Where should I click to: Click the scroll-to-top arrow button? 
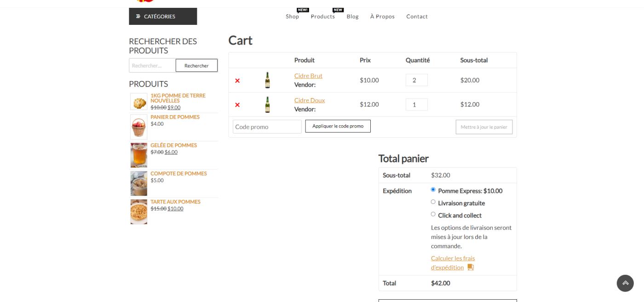625,283
